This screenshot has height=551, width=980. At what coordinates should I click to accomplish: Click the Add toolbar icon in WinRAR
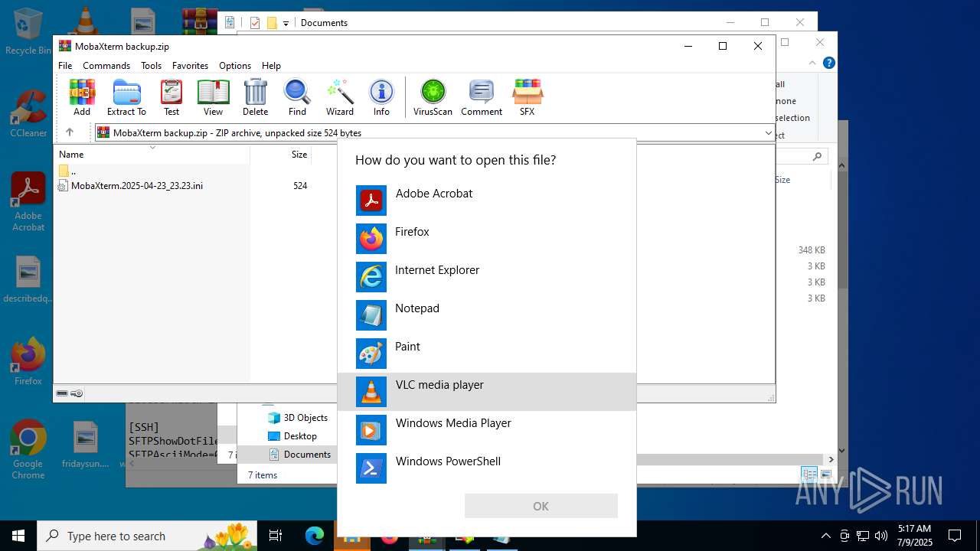(82, 97)
